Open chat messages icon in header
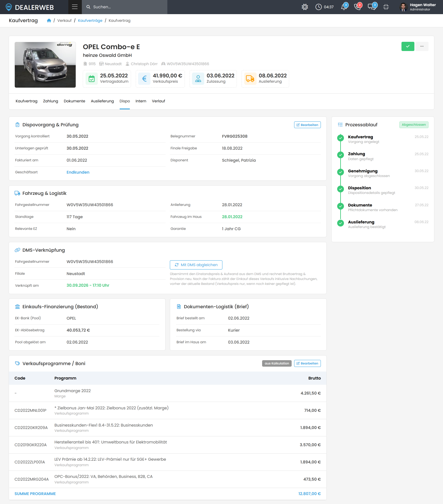The height and width of the screenshot is (504, 443). [372, 7]
